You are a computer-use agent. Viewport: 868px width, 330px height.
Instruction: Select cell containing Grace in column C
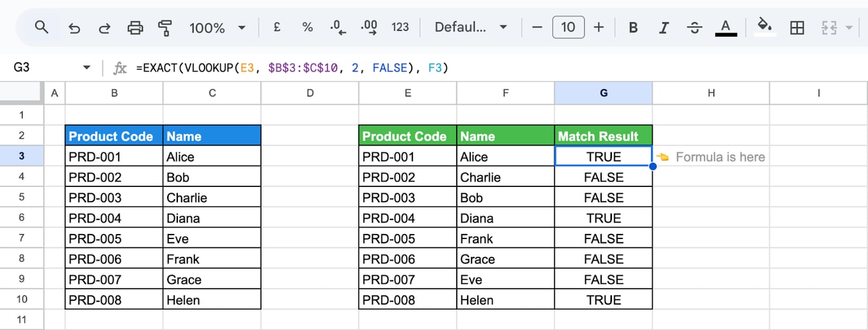212,279
